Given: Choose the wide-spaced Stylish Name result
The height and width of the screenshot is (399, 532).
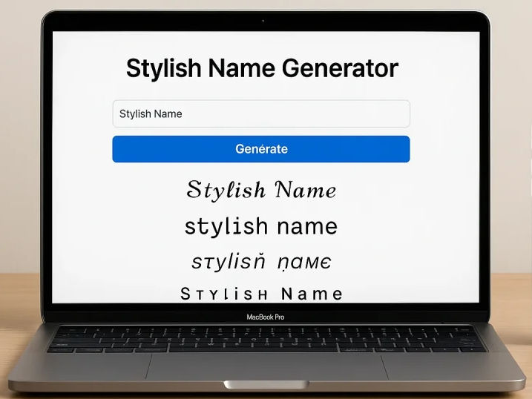Looking at the screenshot, I should pos(261,294).
